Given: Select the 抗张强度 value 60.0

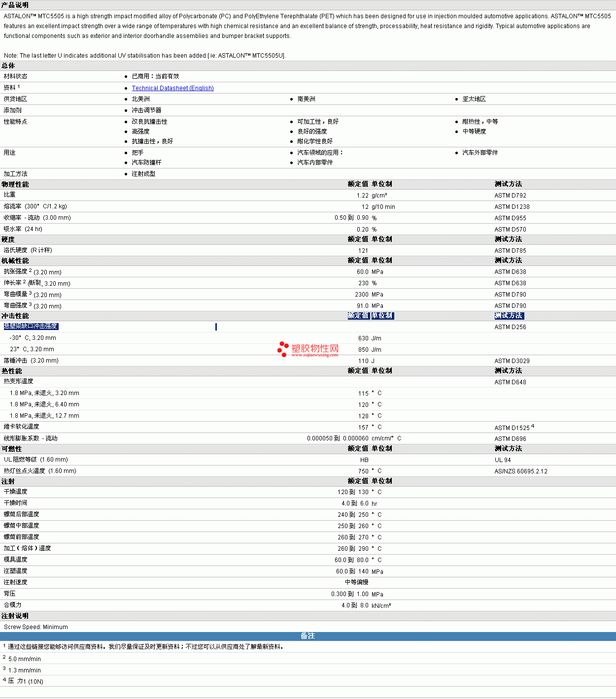Looking at the screenshot, I should [363, 272].
